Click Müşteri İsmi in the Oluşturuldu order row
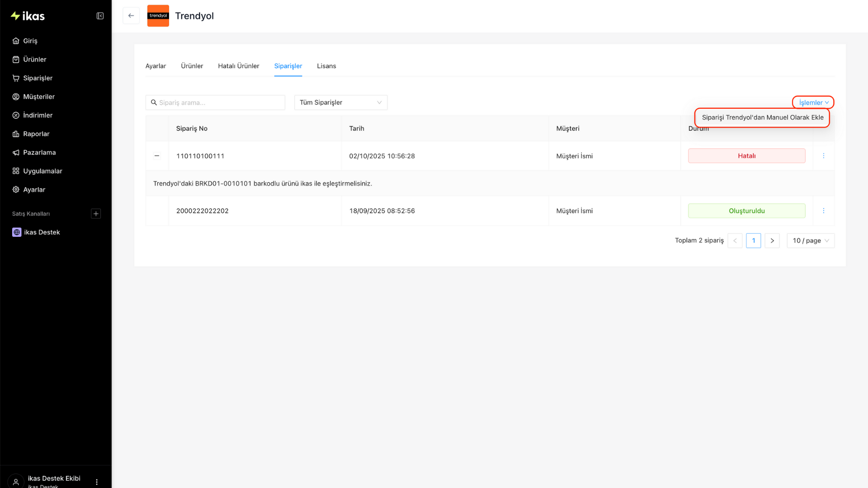The height and width of the screenshot is (488, 868). (574, 211)
